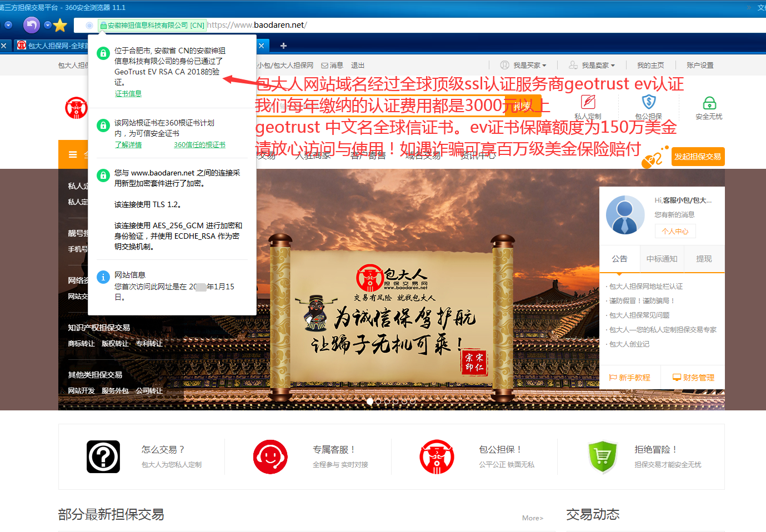
Task: Select the sixth banner carousel dot
Action: [x=412, y=401]
